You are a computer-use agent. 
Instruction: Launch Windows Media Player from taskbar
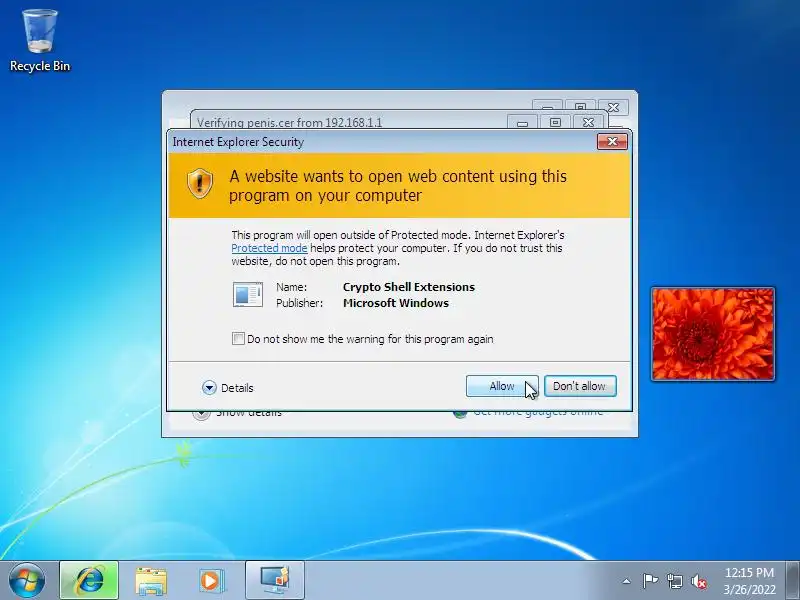pyautogui.click(x=211, y=581)
